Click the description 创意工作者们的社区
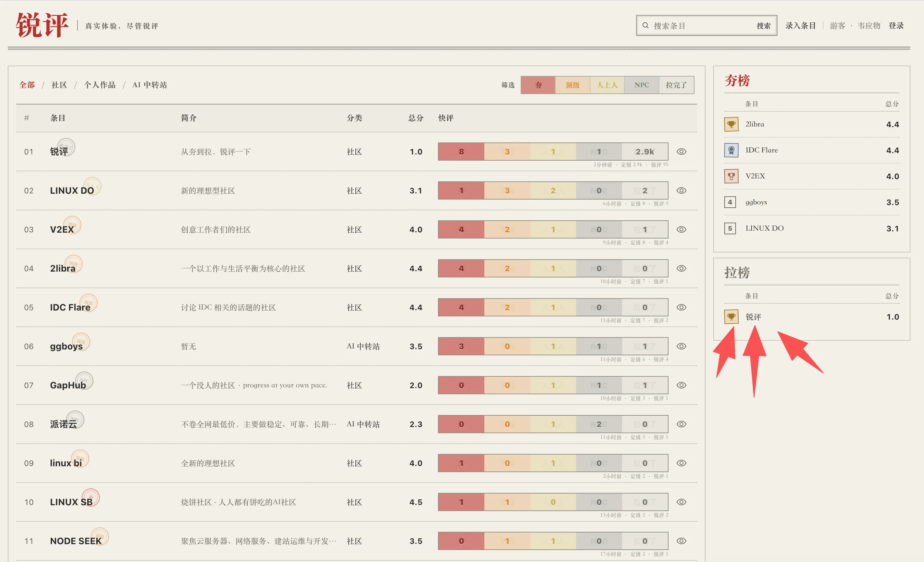The image size is (924, 562). click(x=216, y=229)
